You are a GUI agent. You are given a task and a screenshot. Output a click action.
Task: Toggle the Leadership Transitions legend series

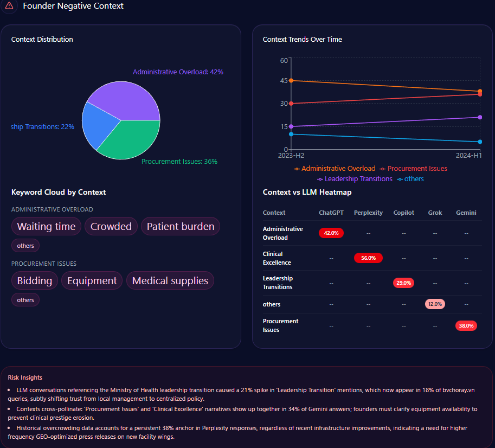355,179
